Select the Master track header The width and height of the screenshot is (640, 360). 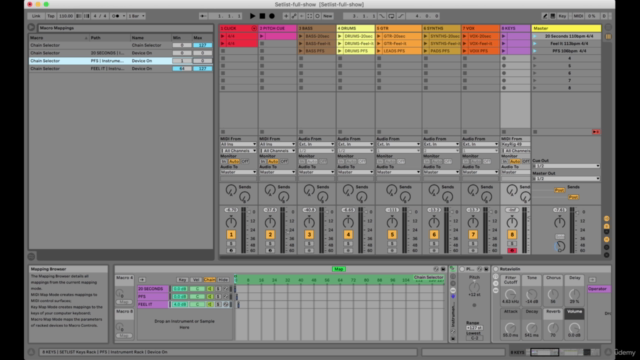pos(566,28)
